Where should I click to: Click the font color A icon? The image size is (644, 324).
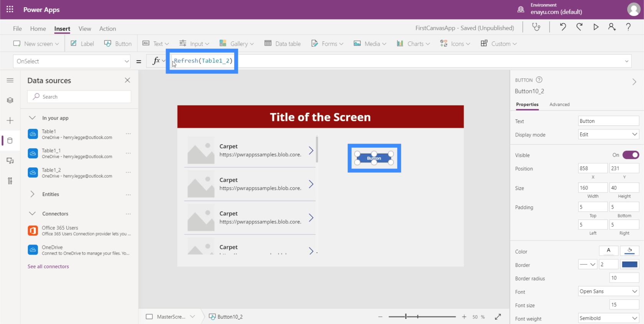[608, 251]
